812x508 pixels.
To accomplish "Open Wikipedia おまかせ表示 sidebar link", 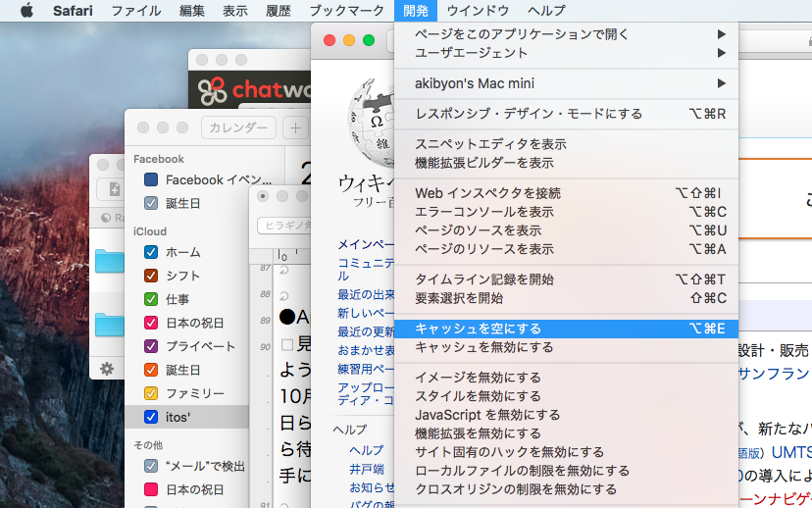I will pyautogui.click(x=366, y=350).
